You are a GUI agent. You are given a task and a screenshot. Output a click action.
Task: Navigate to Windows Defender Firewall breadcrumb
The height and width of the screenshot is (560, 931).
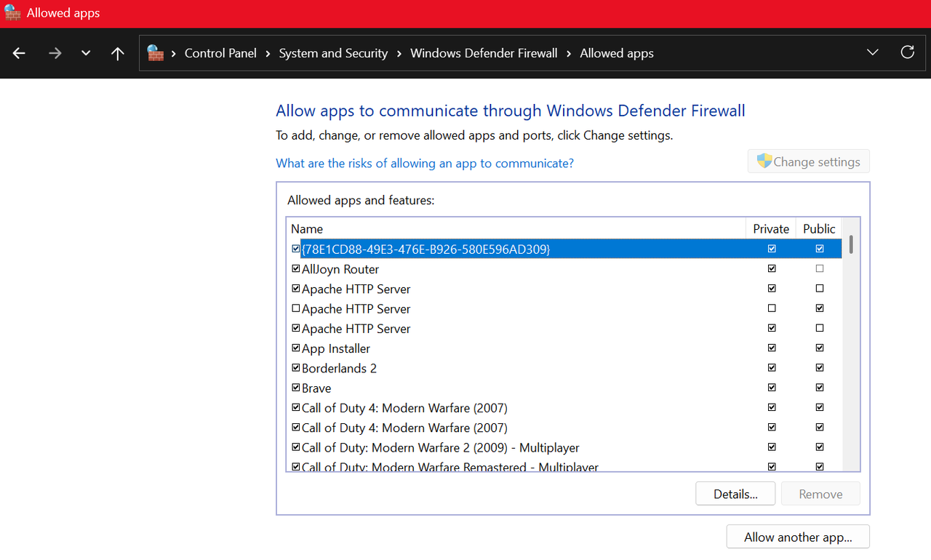(484, 53)
